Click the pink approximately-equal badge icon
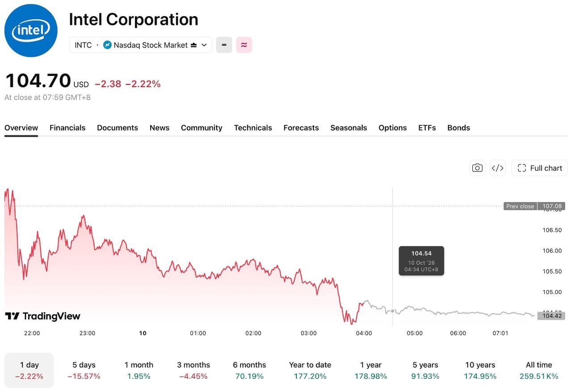The image size is (572, 392). 244,45
